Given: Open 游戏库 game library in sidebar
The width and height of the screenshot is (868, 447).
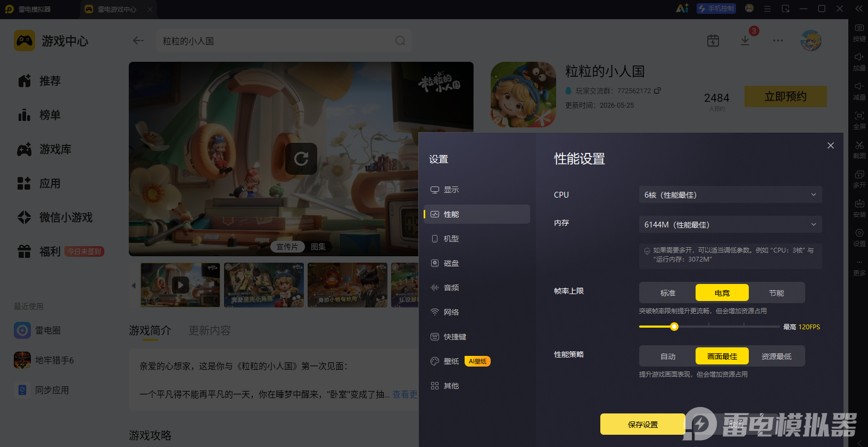Looking at the screenshot, I should tap(45, 149).
